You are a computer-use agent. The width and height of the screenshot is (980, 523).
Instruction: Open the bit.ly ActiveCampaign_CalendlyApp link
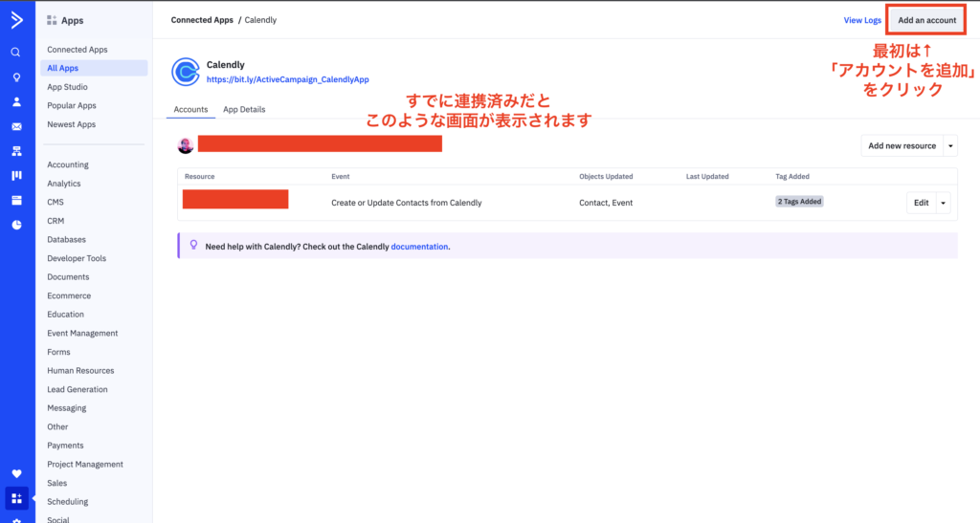(287, 79)
